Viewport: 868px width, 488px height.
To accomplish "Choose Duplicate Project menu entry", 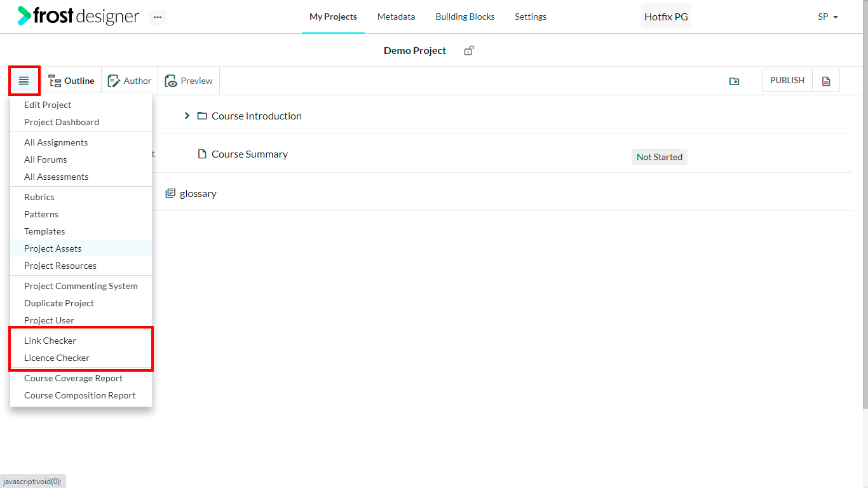I will tap(81, 303).
